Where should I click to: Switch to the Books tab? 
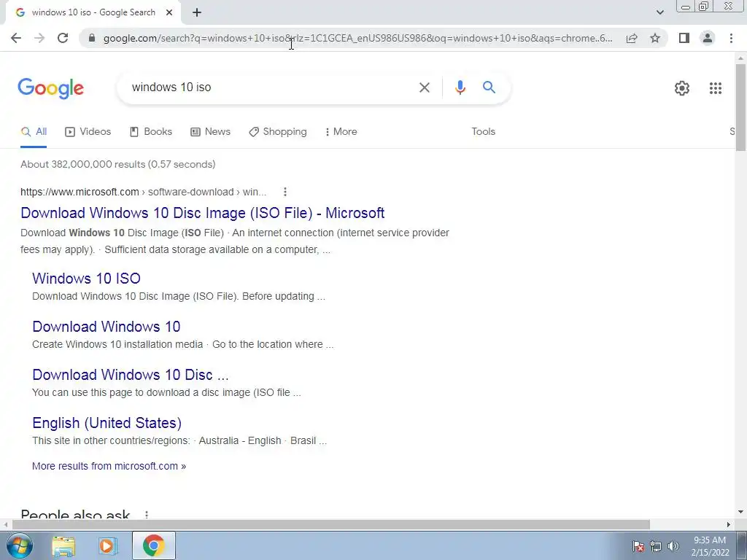151,132
